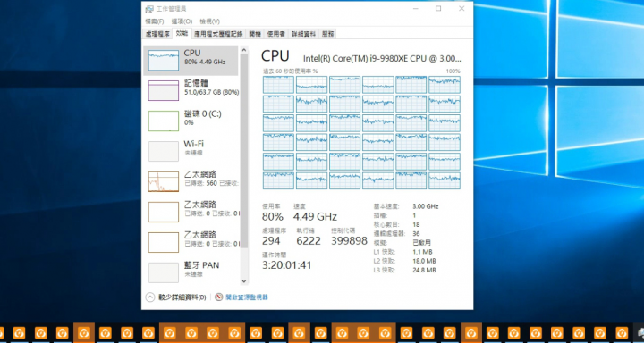This screenshot has height=343, width=644.
Task: Open the 開機 tab
Action: coord(255,34)
